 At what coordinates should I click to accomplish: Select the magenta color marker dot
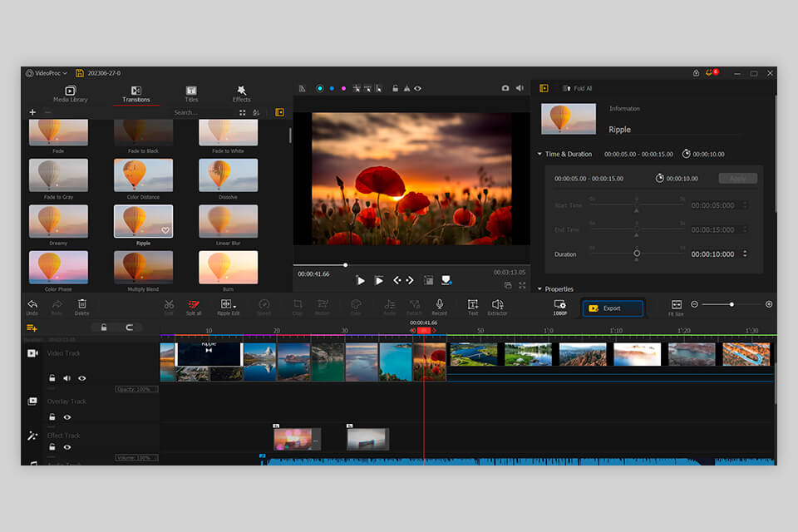[343, 88]
